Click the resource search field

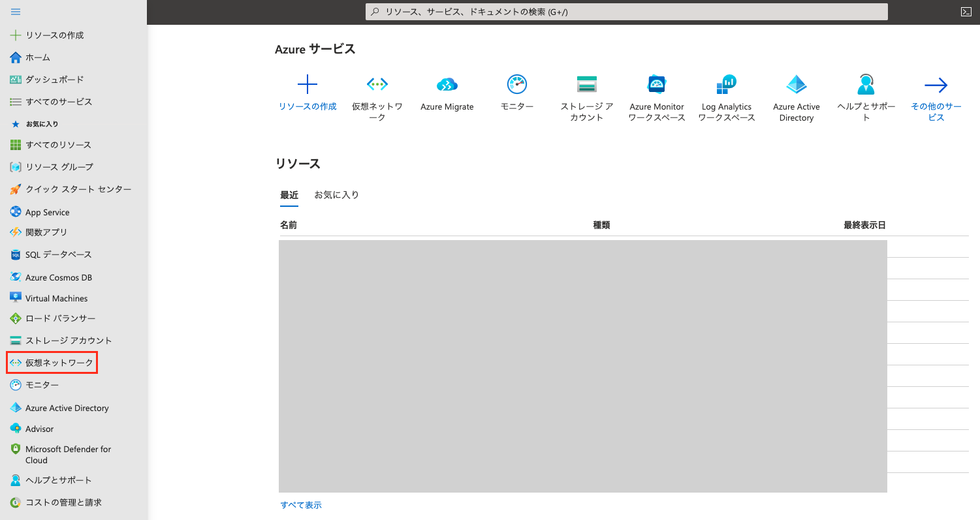click(626, 11)
